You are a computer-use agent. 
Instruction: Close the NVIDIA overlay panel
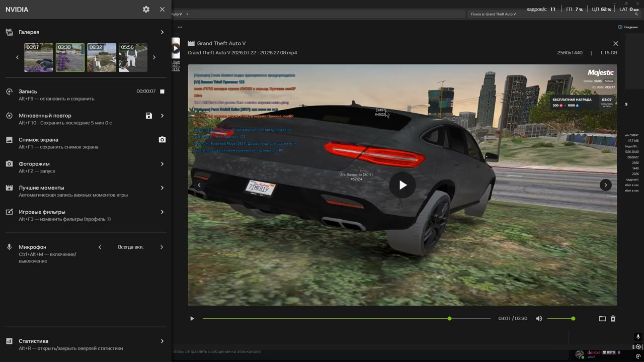pos(162,9)
